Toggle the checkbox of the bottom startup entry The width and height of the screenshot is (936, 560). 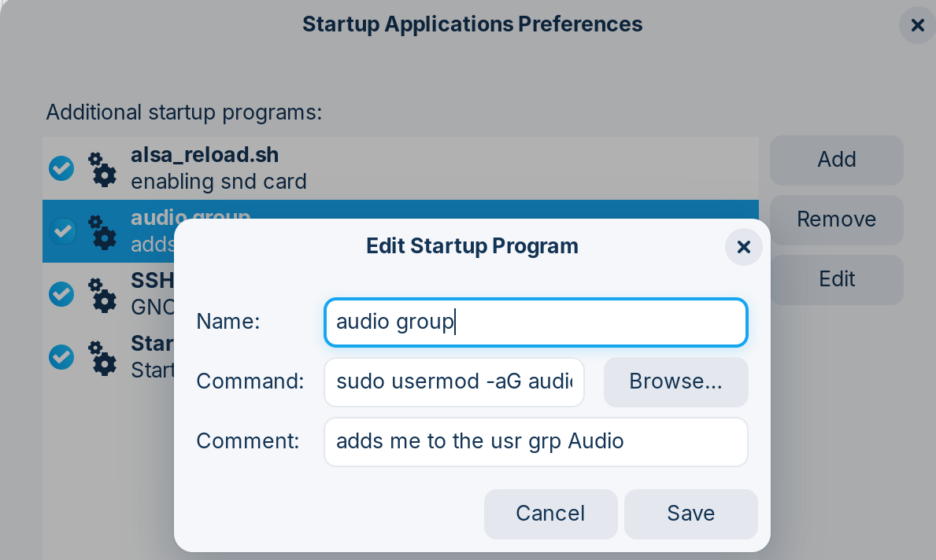(61, 357)
